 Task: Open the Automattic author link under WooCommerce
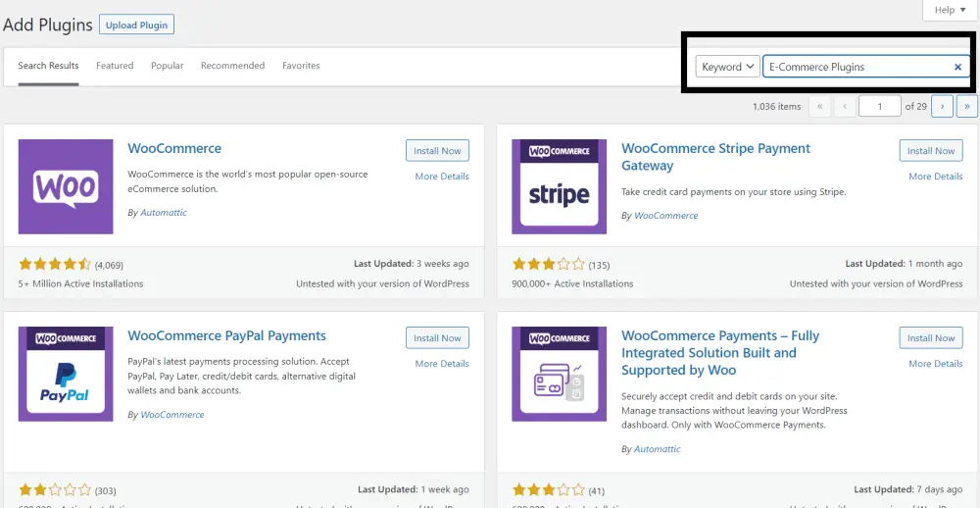point(163,213)
